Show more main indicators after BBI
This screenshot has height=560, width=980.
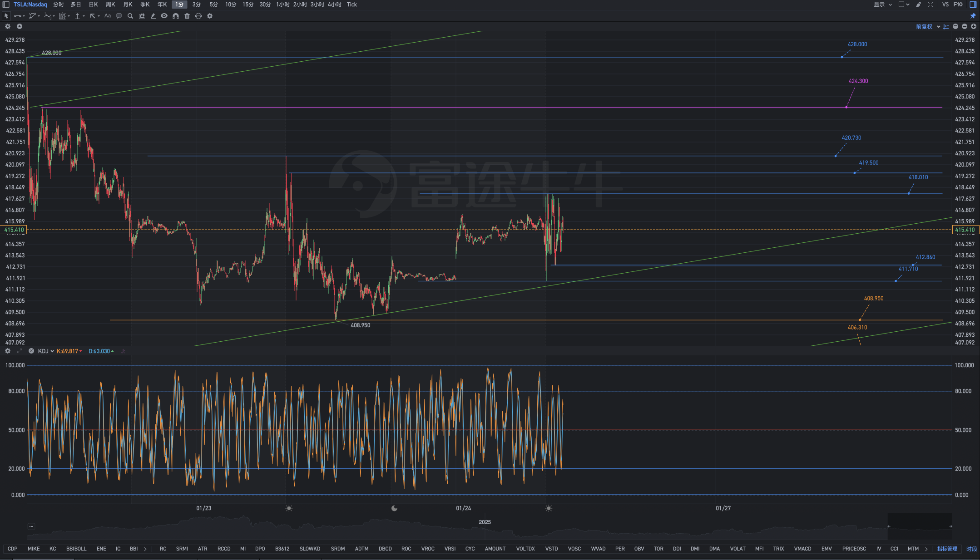[145, 549]
